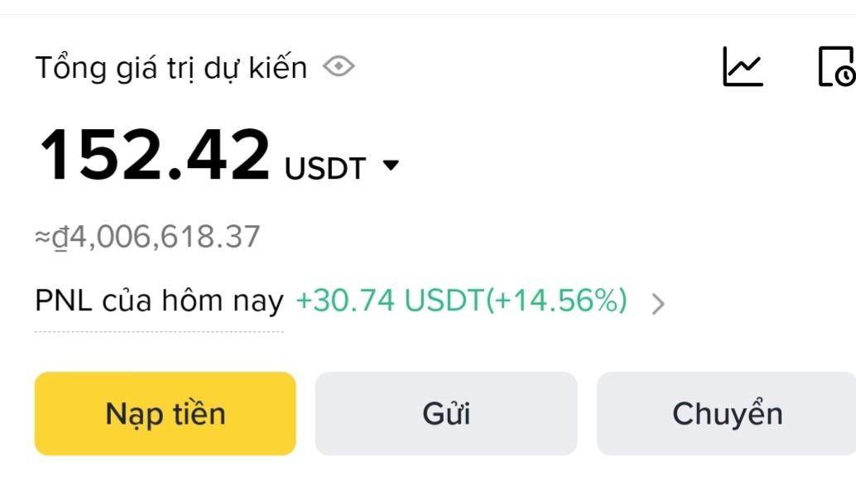Click the (+14.56%) percentage change
The height and width of the screenshot is (504, 856).
(555, 300)
